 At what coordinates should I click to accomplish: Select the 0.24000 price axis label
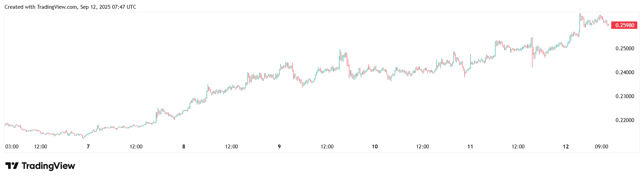(x=625, y=72)
